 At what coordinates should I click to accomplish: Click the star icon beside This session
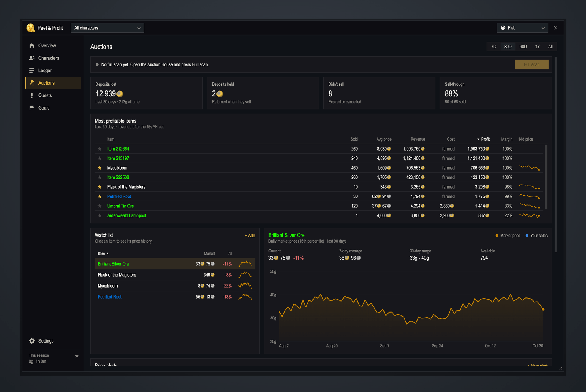click(x=77, y=356)
